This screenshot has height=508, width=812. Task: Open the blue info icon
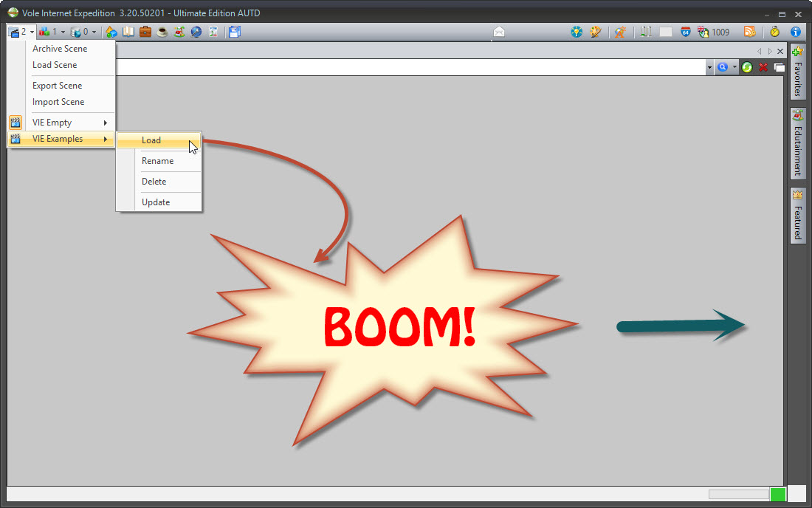click(x=796, y=32)
